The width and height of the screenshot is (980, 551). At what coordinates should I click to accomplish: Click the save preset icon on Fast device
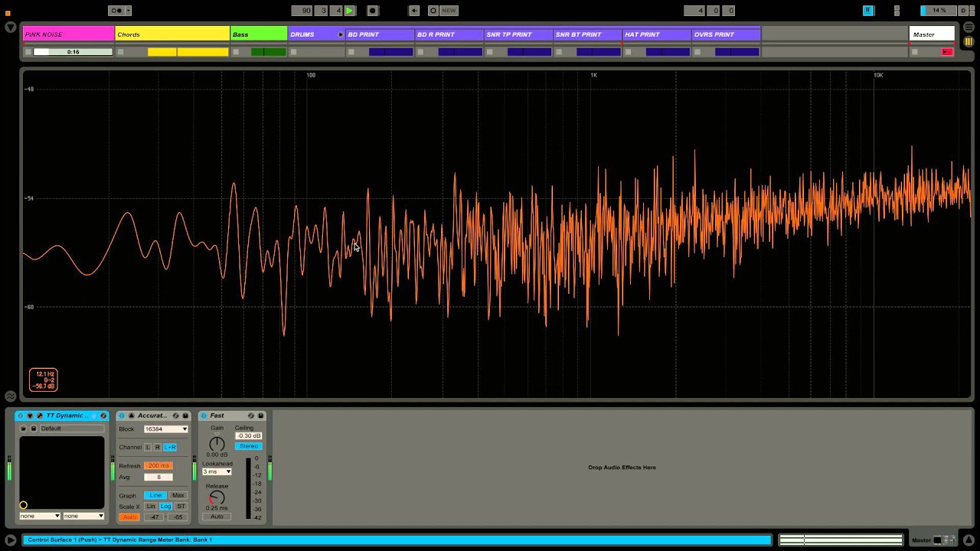coord(260,416)
